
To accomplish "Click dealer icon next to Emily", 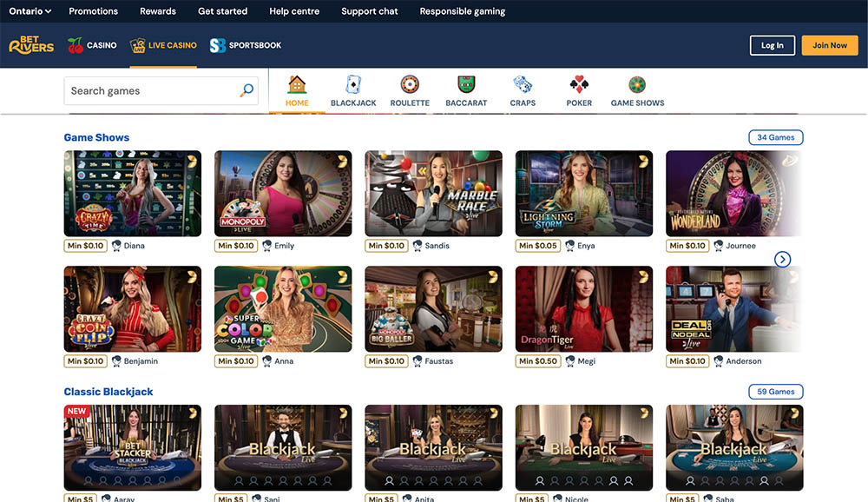I will pos(266,246).
